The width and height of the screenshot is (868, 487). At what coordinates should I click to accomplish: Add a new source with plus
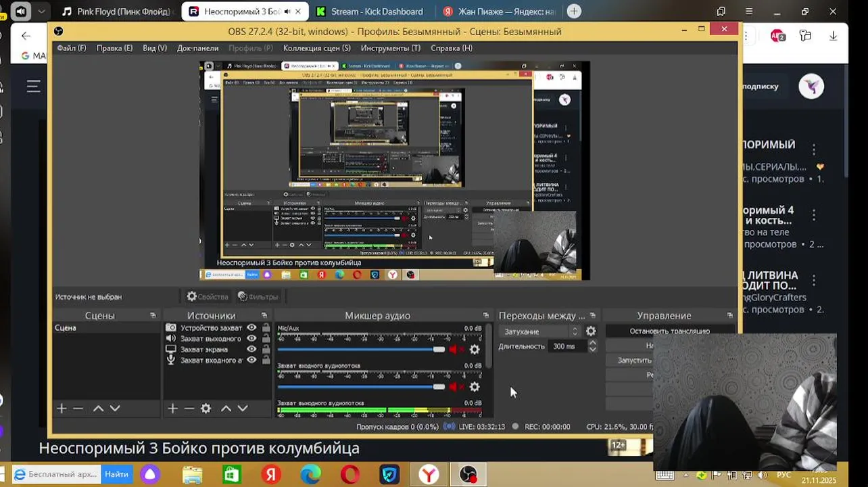(x=172, y=409)
